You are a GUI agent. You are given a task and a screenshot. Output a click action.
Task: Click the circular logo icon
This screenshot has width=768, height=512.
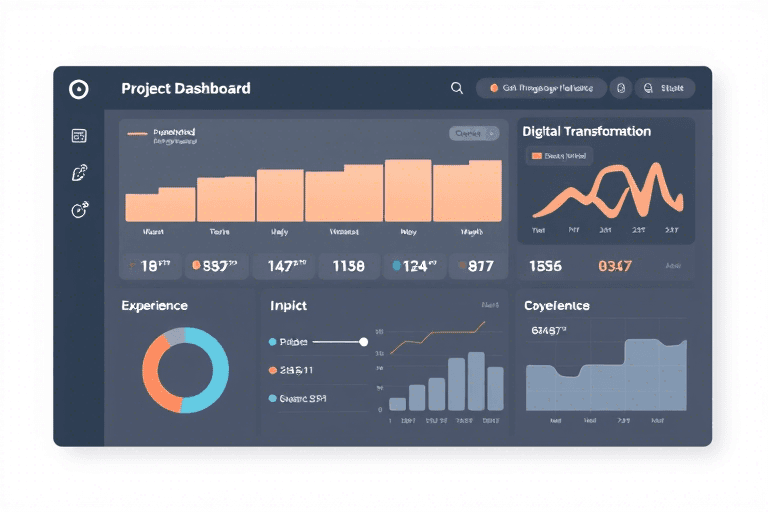(79, 89)
